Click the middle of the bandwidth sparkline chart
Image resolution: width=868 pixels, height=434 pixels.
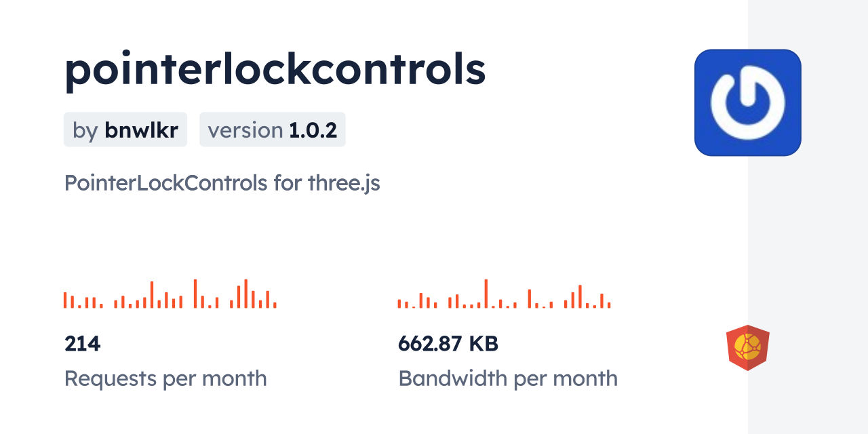(504, 294)
